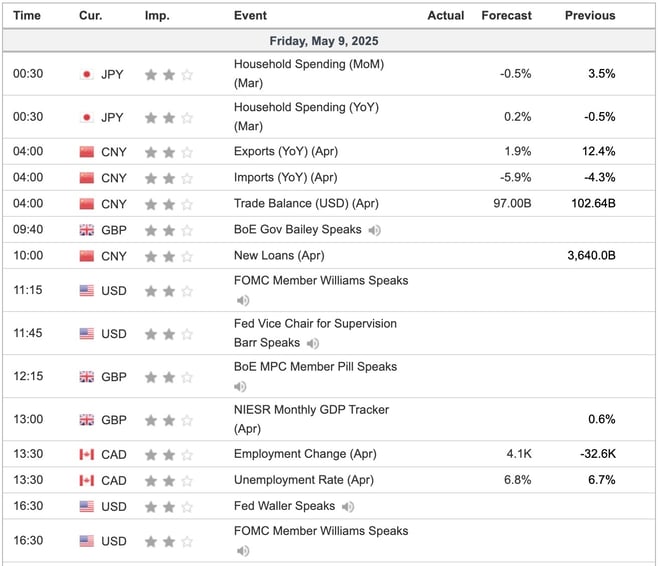Viewport: 658px width, 566px height.
Task: Click the 09:40 time cell
Action: click(x=28, y=229)
